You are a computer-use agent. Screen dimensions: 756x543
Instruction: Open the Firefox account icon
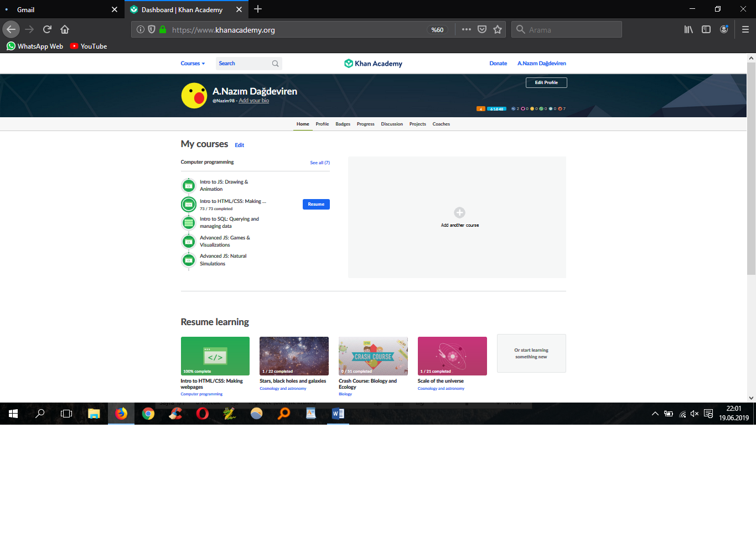[x=724, y=29]
